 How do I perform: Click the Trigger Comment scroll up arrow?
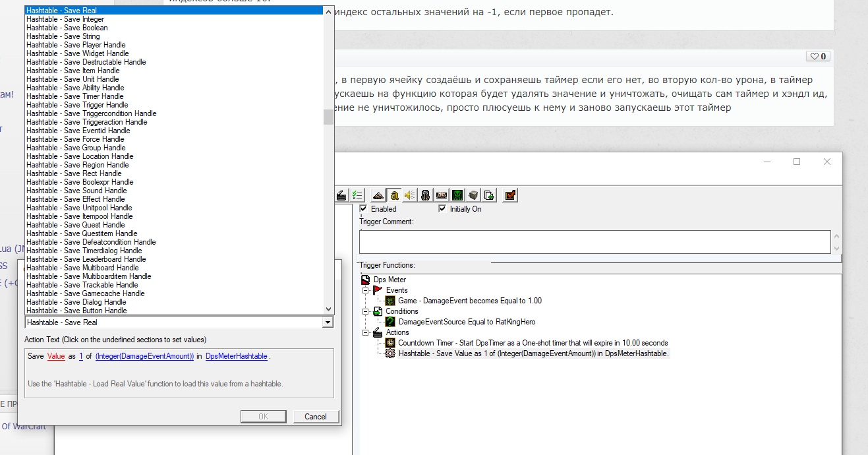coord(836,236)
